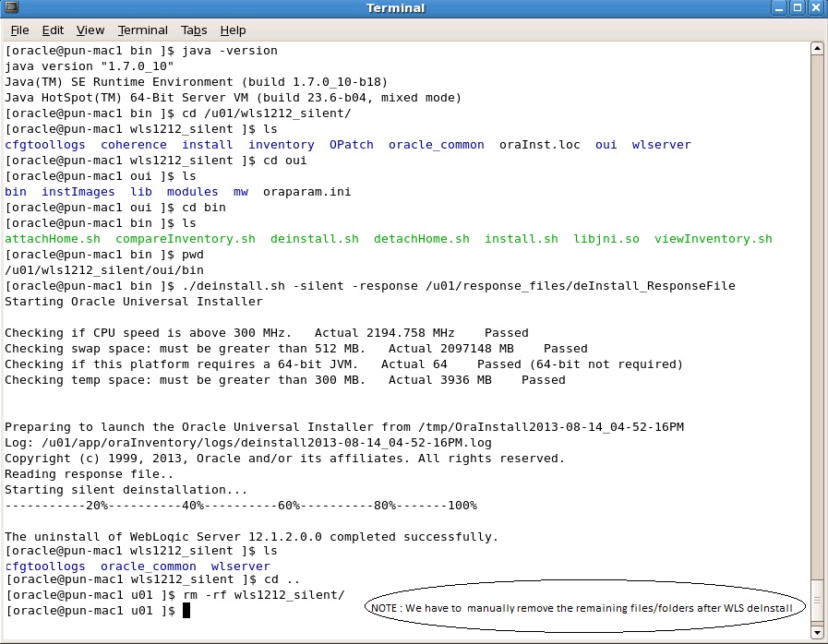Click the 'rm -rf wls1212_silent/' command
828x644 pixels.
[263, 595]
